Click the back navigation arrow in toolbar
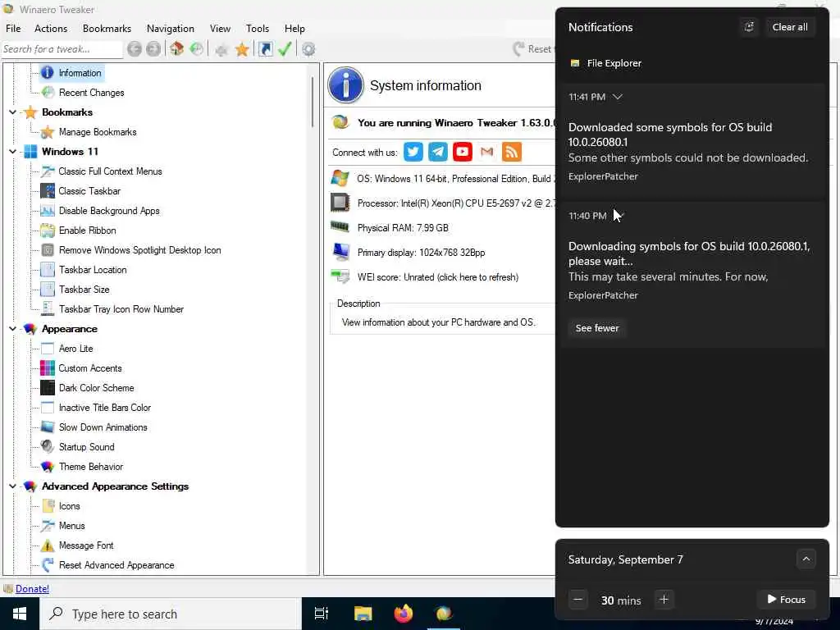 tap(135, 49)
